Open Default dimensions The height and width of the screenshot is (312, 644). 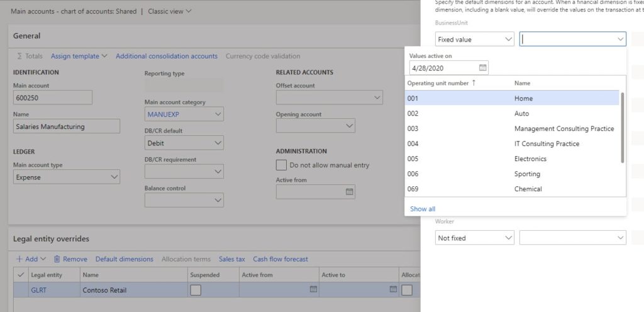pos(124,259)
